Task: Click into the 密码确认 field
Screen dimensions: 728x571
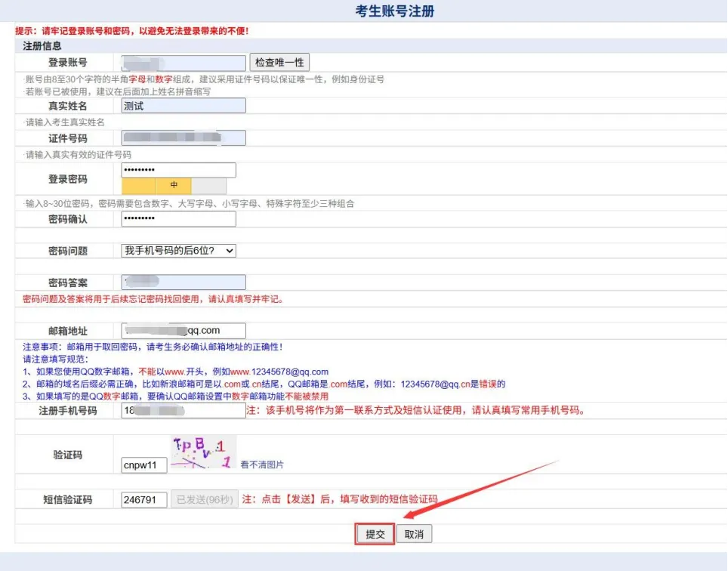Action: coord(178,218)
